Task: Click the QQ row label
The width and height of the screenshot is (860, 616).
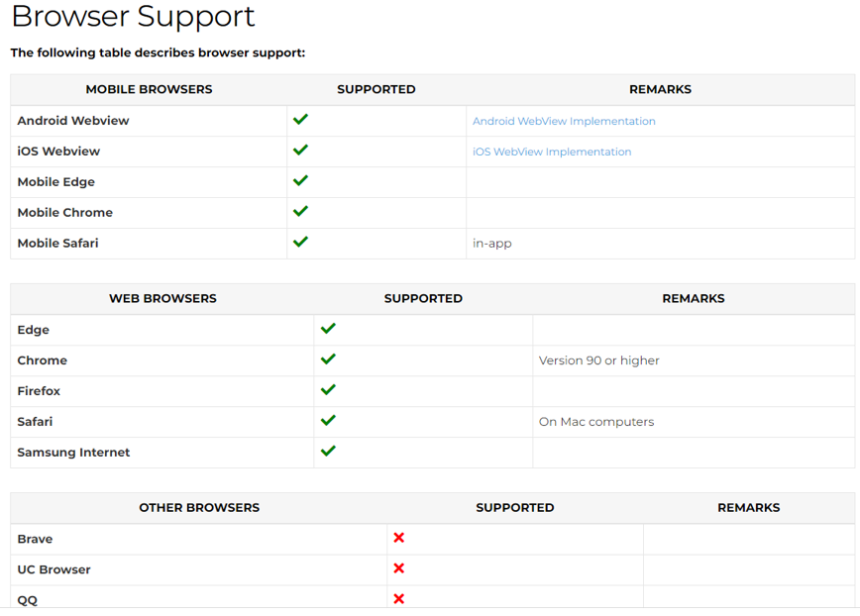Action: coord(28,601)
